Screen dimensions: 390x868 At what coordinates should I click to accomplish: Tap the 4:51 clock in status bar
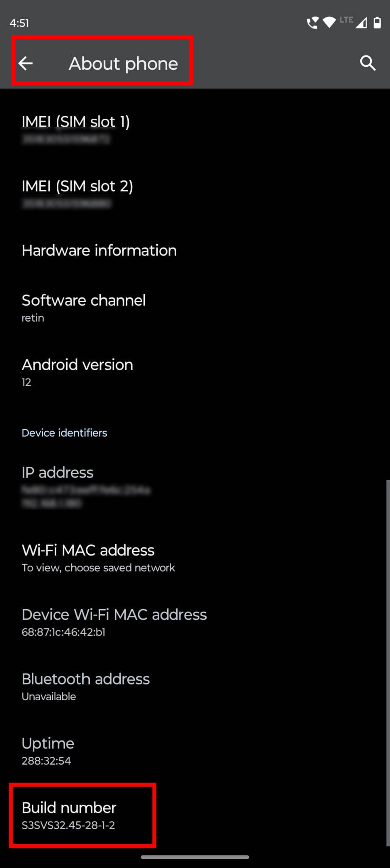(x=19, y=23)
